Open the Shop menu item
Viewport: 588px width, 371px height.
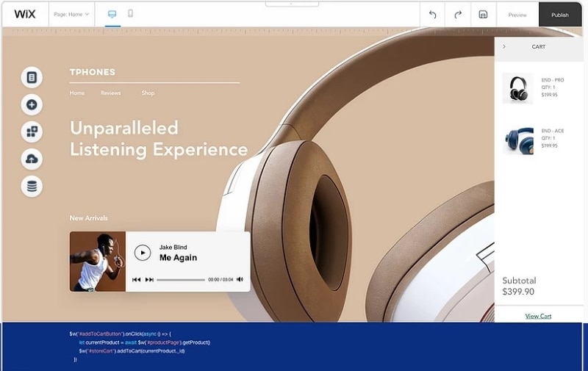(x=148, y=93)
